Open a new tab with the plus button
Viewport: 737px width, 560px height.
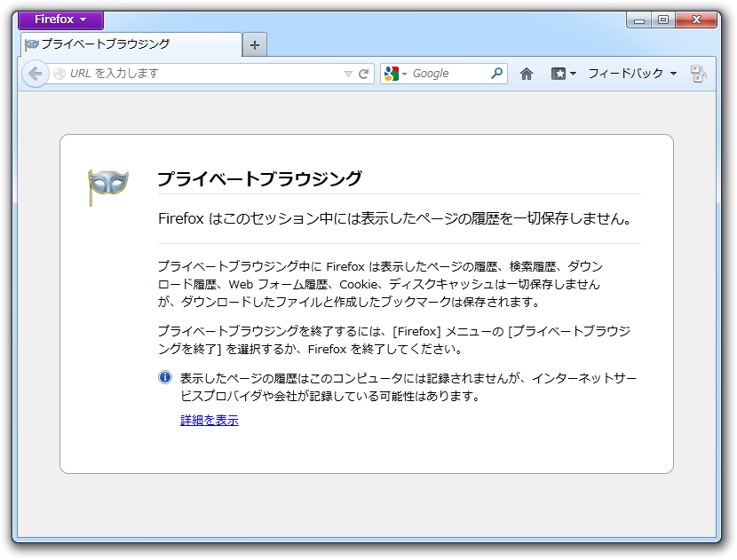255,43
